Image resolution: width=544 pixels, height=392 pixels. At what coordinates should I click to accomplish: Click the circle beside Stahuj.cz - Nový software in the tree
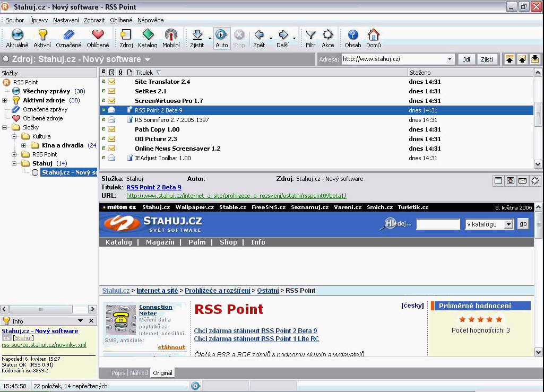click(x=35, y=172)
